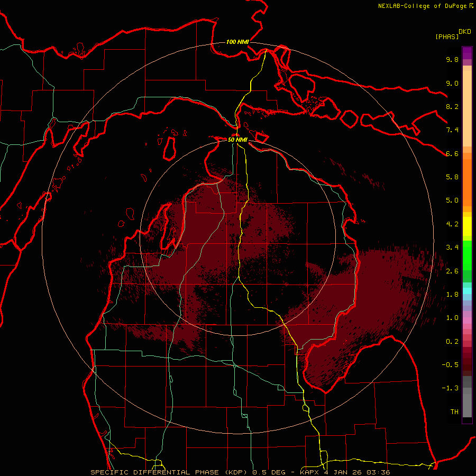476x476 pixels.
Task: Click the 9.0 legend value
Action: (452, 83)
